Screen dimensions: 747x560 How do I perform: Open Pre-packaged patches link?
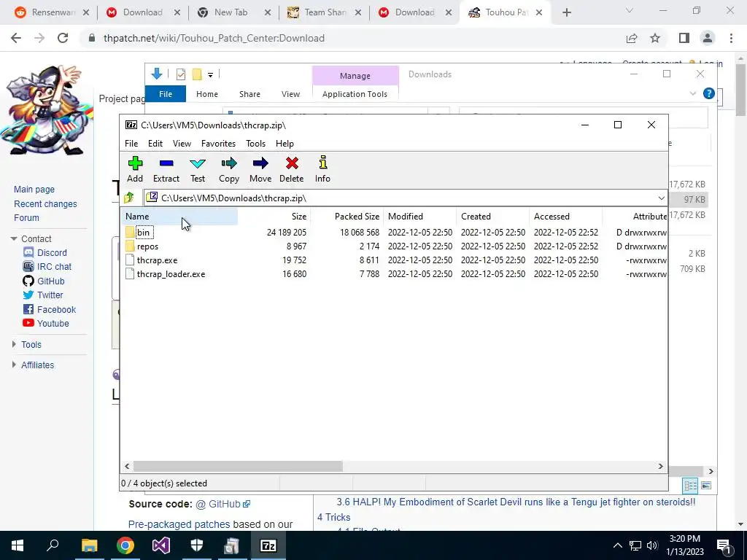[x=179, y=524]
